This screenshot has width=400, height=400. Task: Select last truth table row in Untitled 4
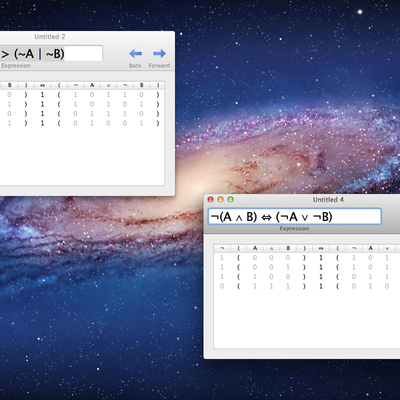pos(307,286)
